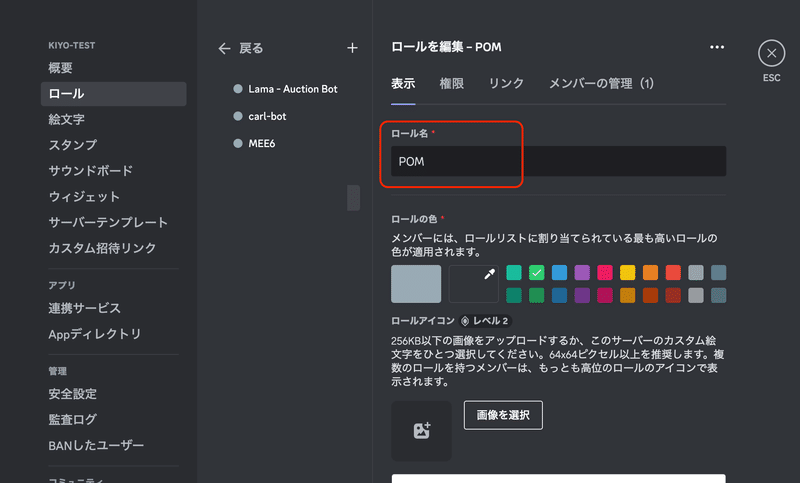Click the gray role dot beside MEE6
The height and width of the screenshot is (483, 800).
238,143
